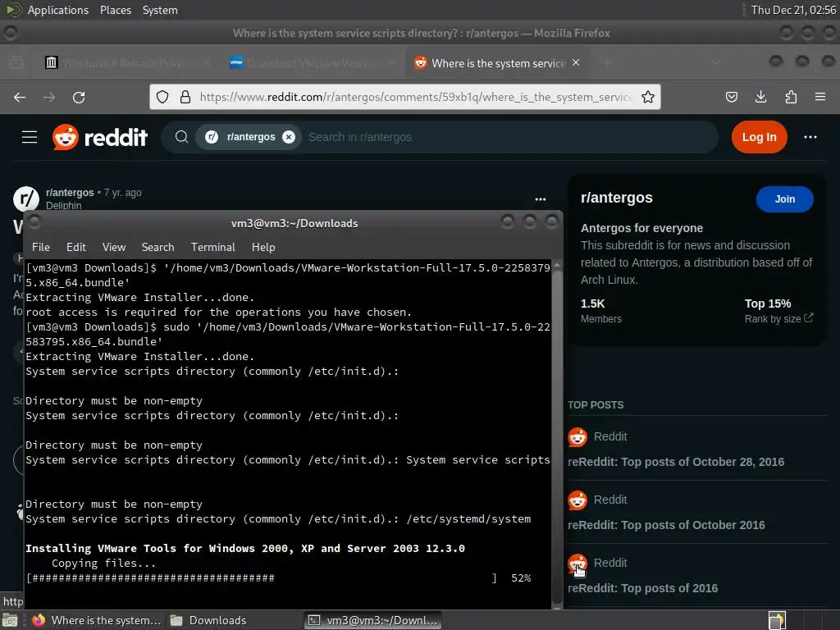Close the Reddit tab in Firefox

click(x=576, y=62)
